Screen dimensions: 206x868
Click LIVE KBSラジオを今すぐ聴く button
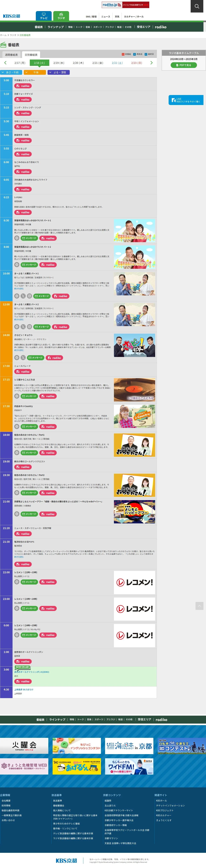[x=186, y=100]
